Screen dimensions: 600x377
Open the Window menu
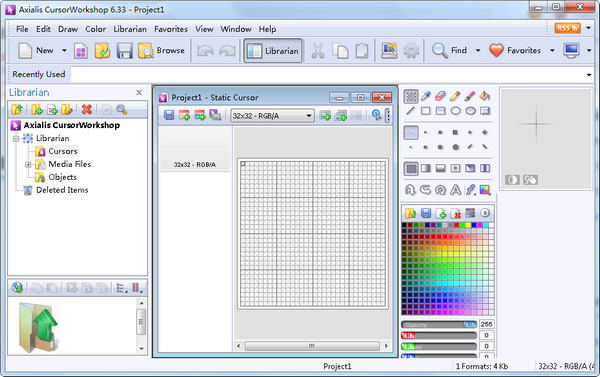(236, 29)
